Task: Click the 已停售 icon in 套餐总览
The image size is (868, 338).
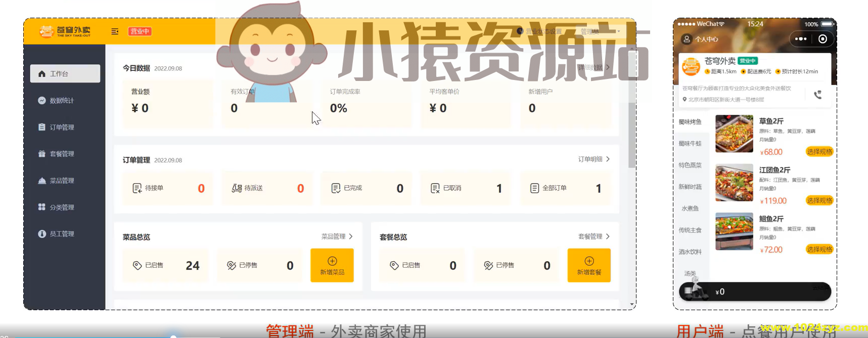Action: coord(488,265)
